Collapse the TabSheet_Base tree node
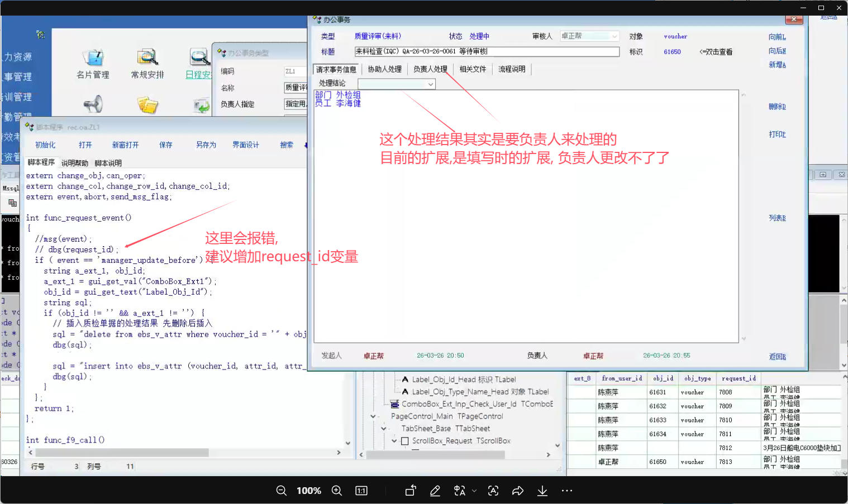This screenshot has height=504, width=848. coord(384,429)
